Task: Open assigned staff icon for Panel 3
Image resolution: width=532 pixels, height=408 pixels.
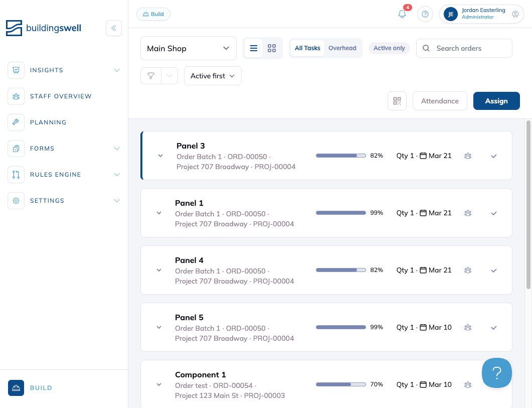Action: [468, 156]
